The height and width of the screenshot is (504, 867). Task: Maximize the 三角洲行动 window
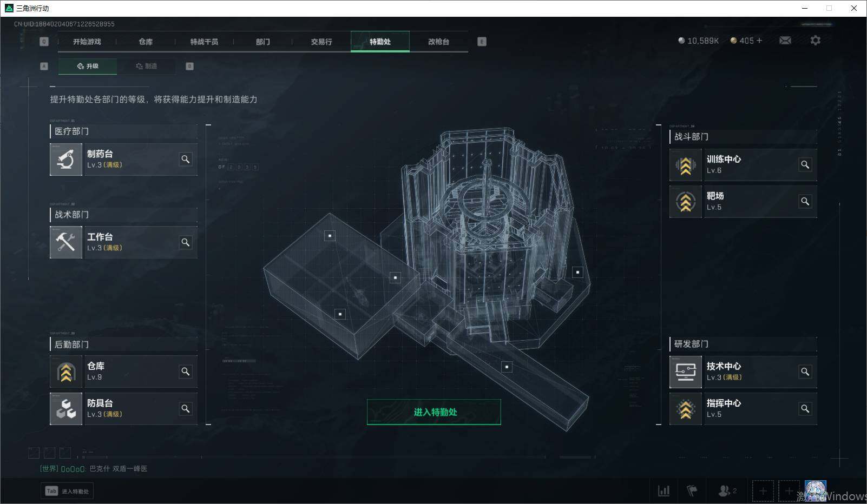point(829,8)
